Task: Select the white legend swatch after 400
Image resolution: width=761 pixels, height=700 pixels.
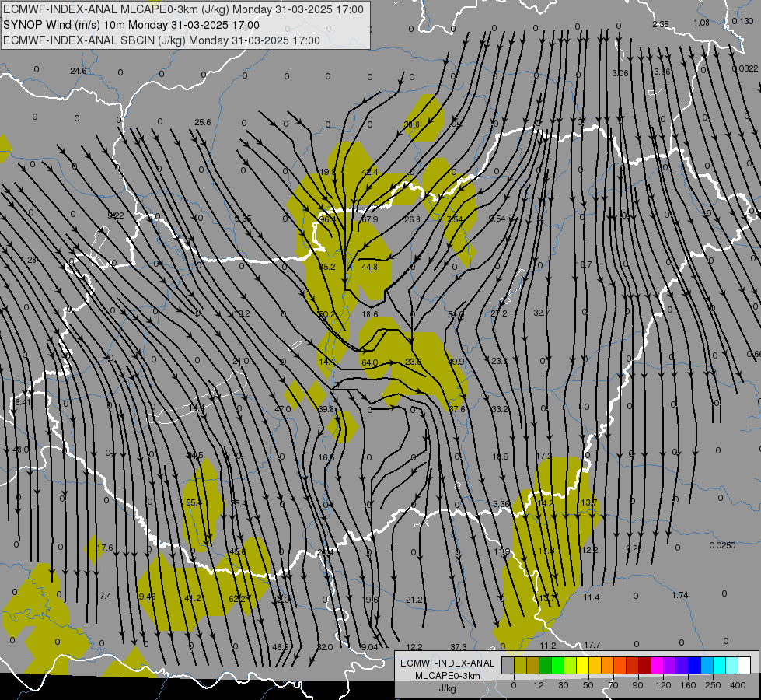Action: click(x=744, y=665)
